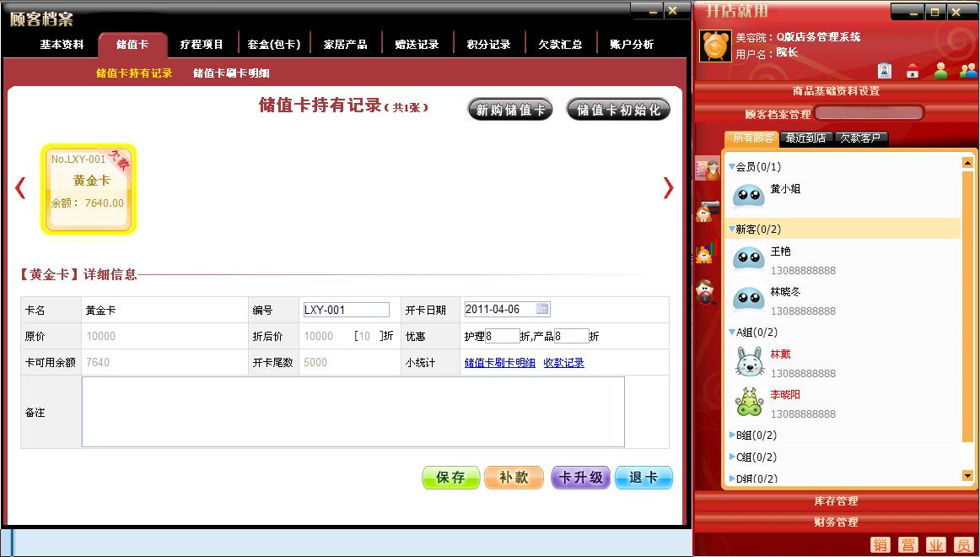
Task: Show previous card with left arrow
Action: [20, 188]
